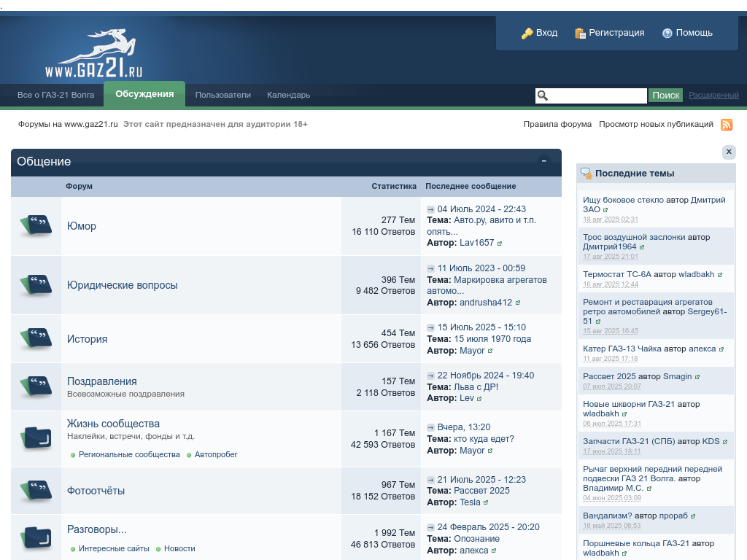Viewport: 747px width, 560px height.
Task: Click the gaz21.ru deer logo
Action: (x=93, y=55)
